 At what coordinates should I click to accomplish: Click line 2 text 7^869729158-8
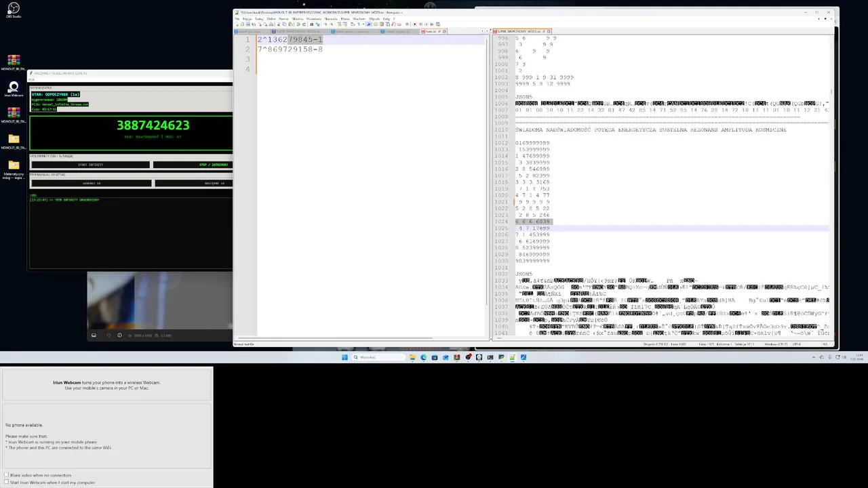click(x=290, y=49)
